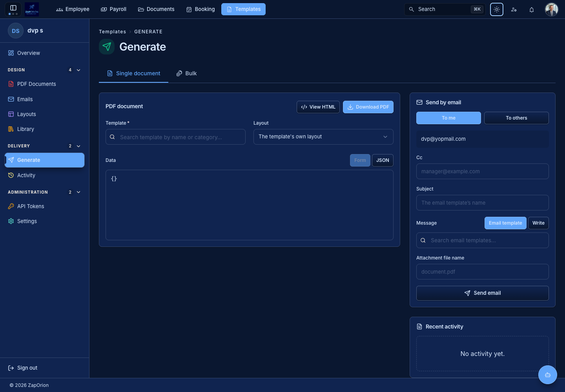The width and height of the screenshot is (565, 392).
Task: Open the Activity page
Action: tap(44, 175)
